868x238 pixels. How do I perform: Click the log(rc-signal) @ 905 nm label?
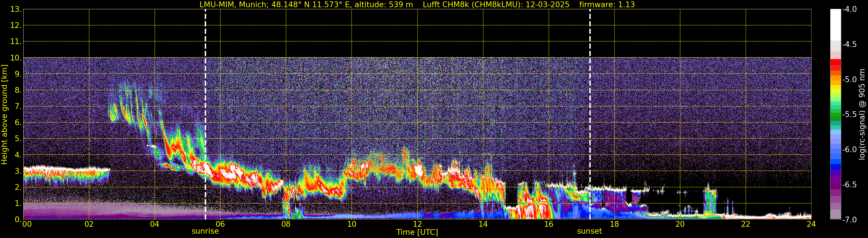(862, 115)
